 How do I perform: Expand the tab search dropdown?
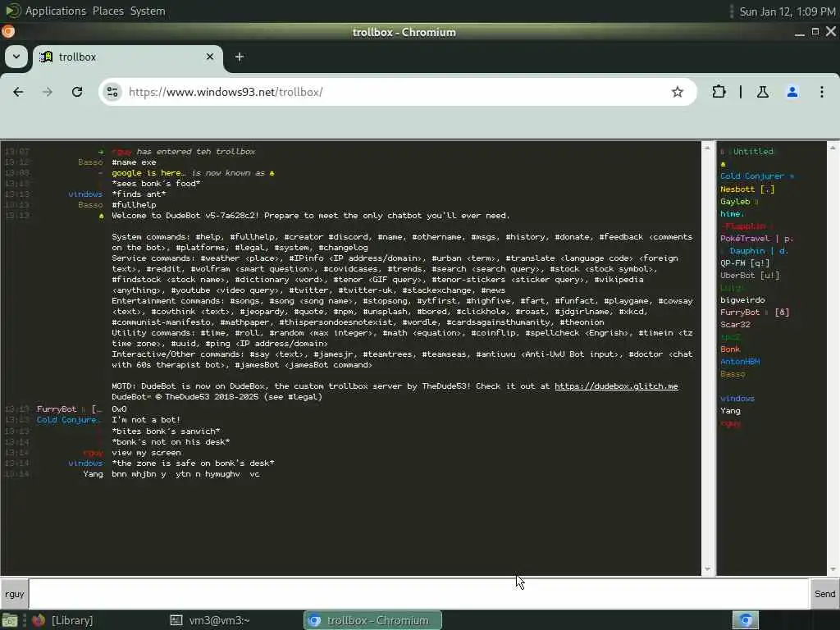tap(16, 57)
